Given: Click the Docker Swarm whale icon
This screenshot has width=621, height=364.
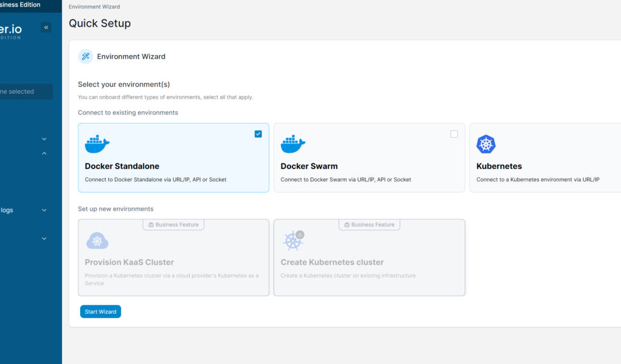Looking at the screenshot, I should pos(293,144).
